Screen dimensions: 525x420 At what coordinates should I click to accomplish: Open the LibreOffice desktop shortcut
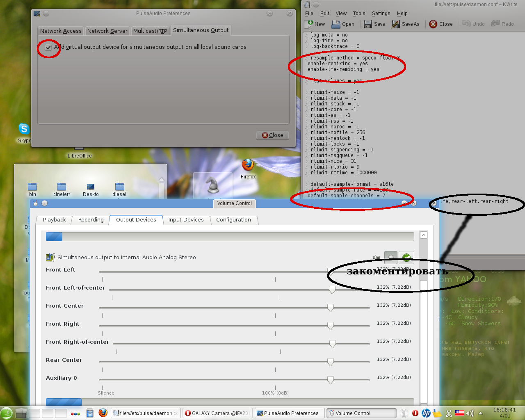click(80, 153)
